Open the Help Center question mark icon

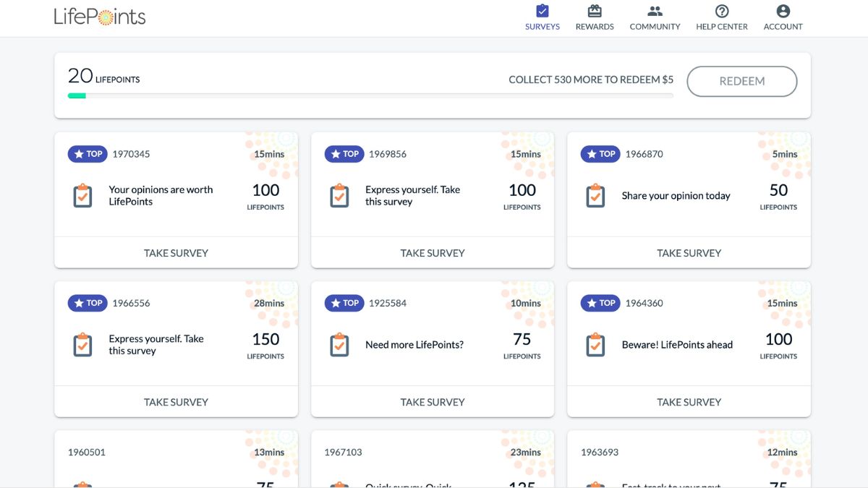click(721, 12)
